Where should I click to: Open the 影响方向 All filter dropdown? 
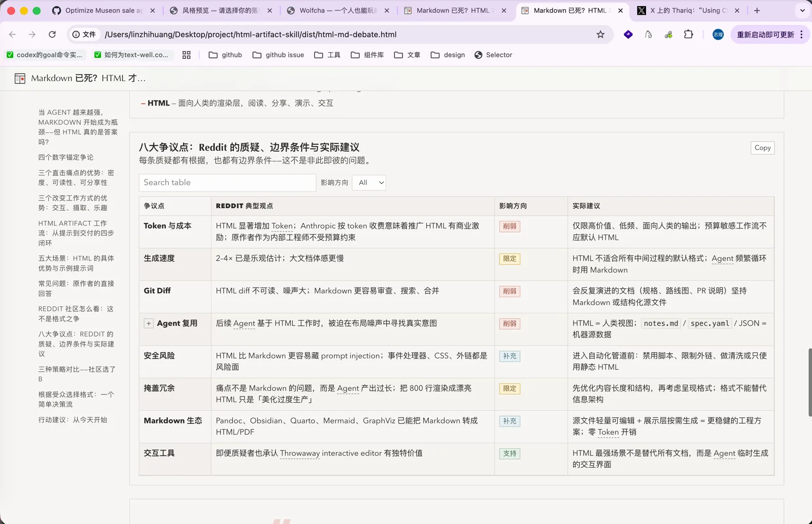click(x=369, y=183)
